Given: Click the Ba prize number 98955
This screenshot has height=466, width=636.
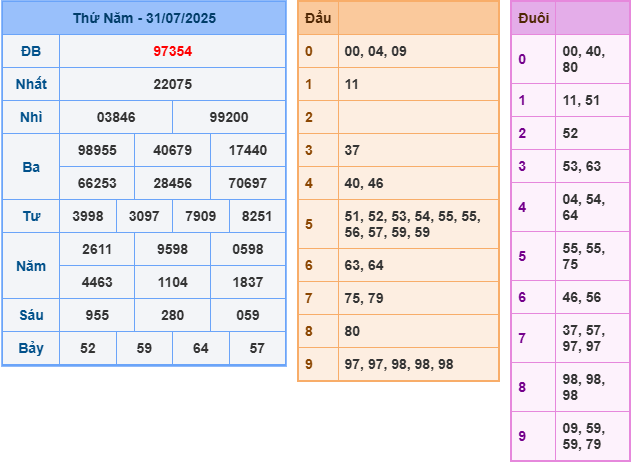Looking at the screenshot, I should coord(97,150).
